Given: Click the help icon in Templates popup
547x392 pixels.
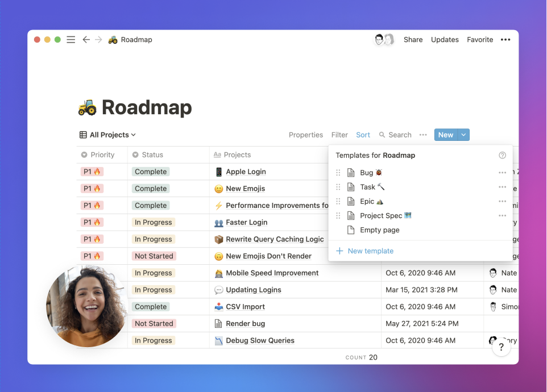Looking at the screenshot, I should click(502, 155).
